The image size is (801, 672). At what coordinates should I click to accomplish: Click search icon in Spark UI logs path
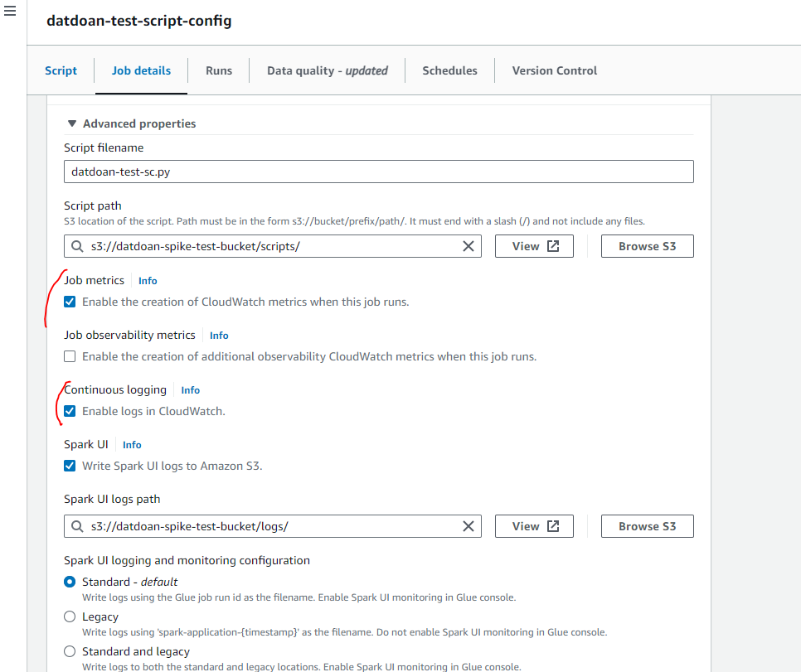(77, 526)
